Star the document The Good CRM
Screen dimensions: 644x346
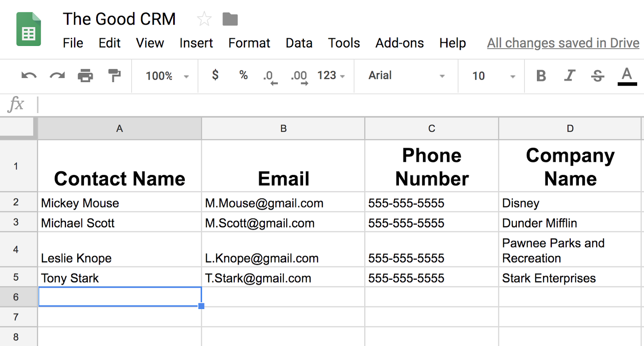[x=204, y=19]
